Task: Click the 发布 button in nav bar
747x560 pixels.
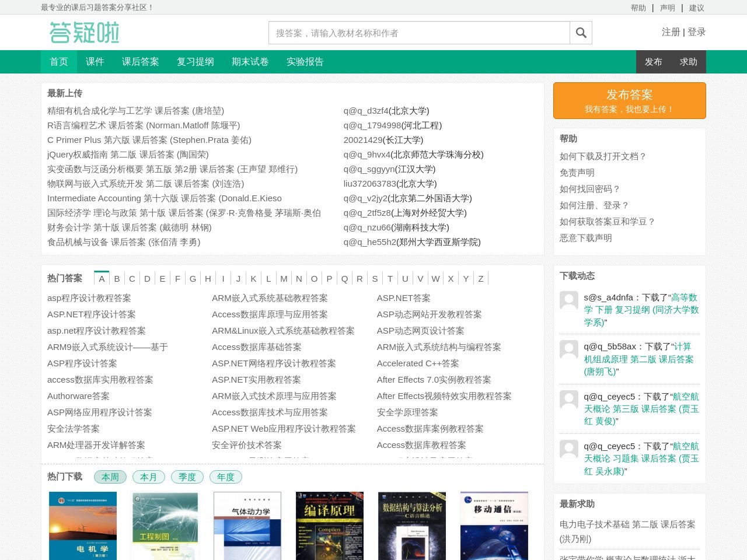Action: pyautogui.click(x=654, y=62)
